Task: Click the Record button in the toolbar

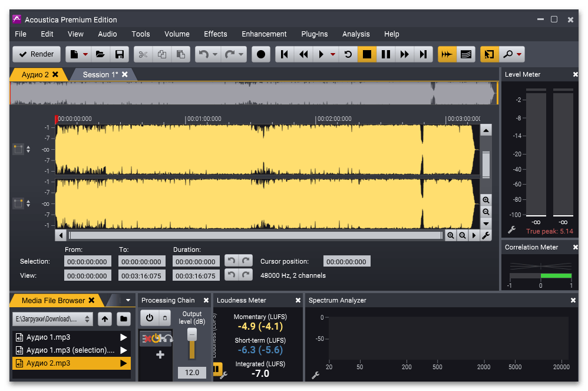Action: click(x=261, y=54)
